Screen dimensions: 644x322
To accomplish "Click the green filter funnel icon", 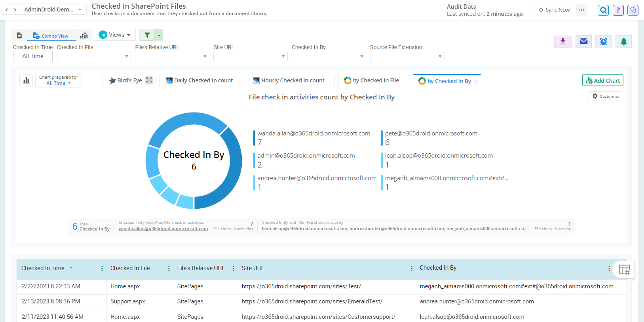I will point(147,35).
